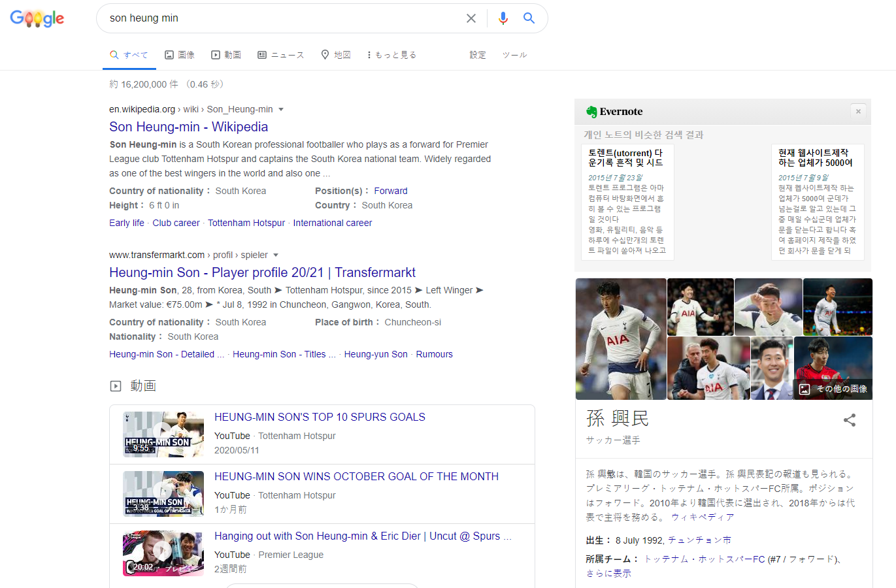
Task: Open the 地図 tab
Action: (x=336, y=55)
